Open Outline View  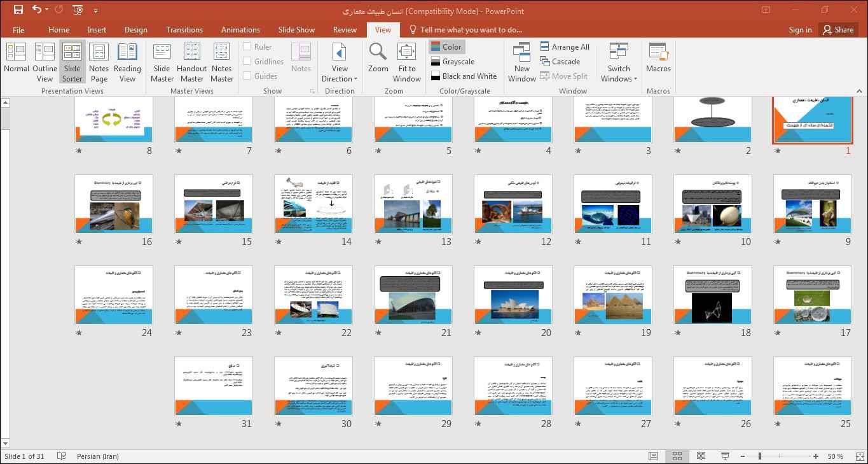coord(45,61)
